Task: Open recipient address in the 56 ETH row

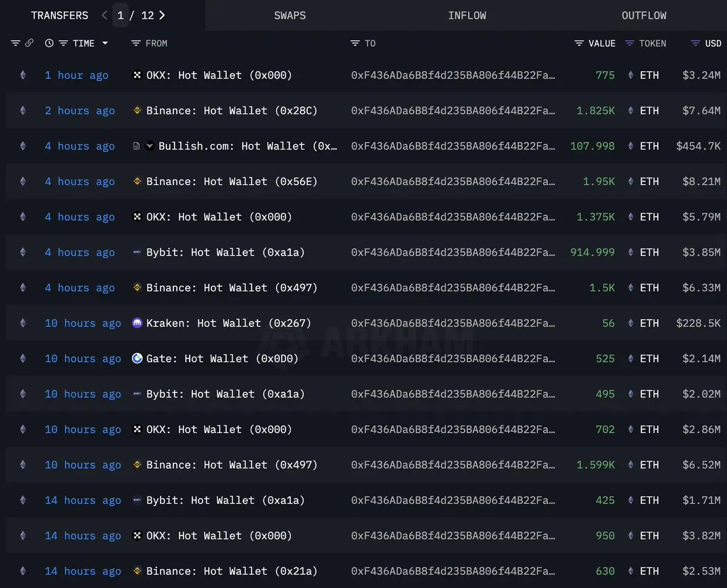Action: 453,323
